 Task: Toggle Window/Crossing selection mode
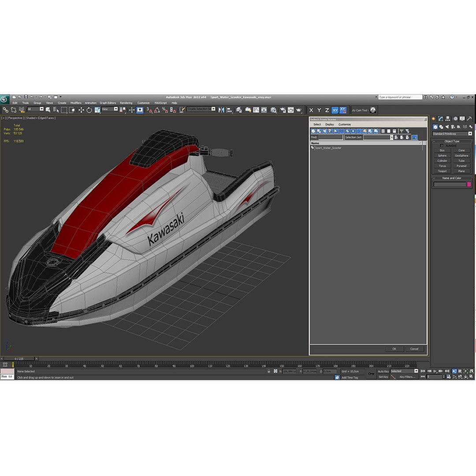click(x=72, y=110)
